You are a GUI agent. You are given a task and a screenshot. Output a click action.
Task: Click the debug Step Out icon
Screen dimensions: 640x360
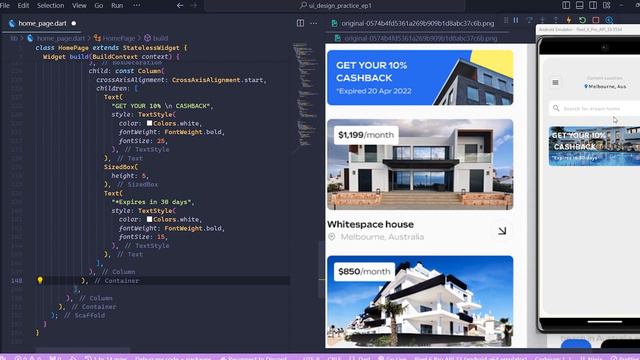pyautogui.click(x=556, y=20)
